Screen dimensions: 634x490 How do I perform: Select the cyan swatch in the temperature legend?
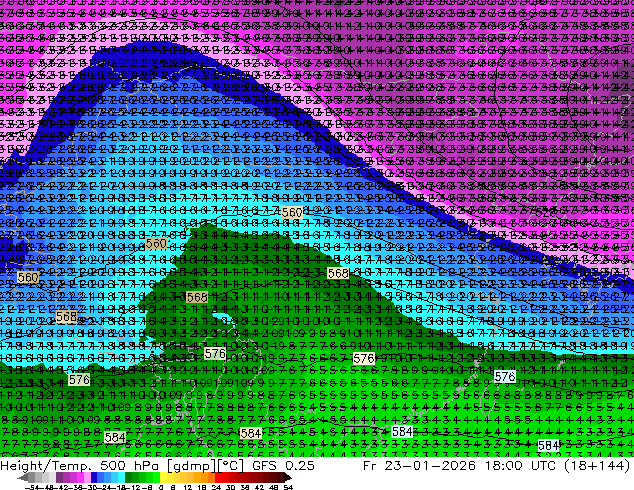121,477
